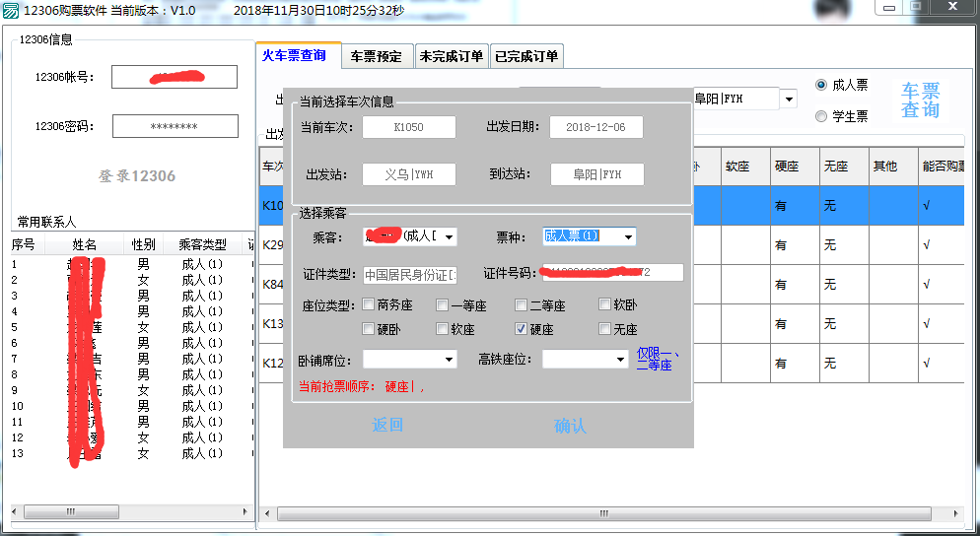The image size is (980, 536).
Task: Check the 软卧 seat type checkbox
Action: [604, 304]
